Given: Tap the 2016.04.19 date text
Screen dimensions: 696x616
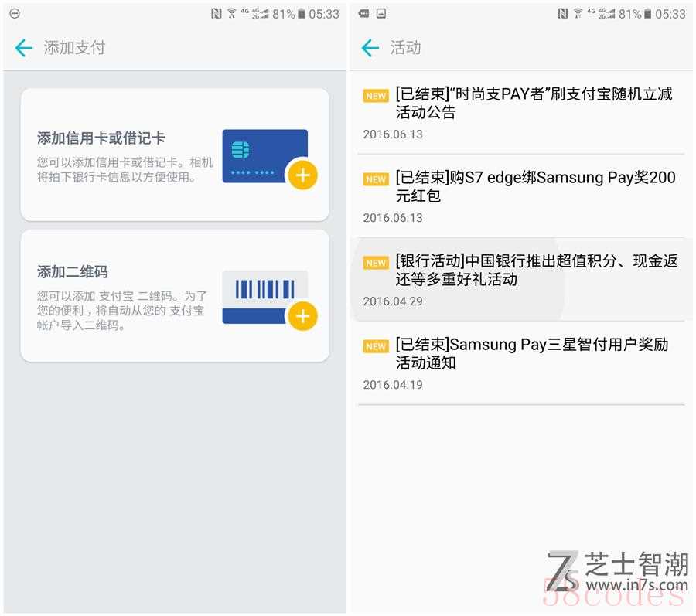Looking at the screenshot, I should 393,384.
